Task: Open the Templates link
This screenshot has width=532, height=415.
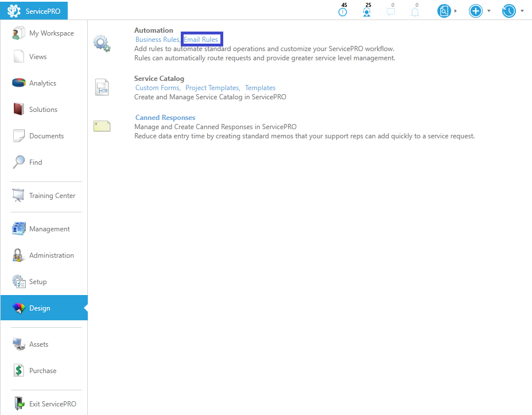Action: (260, 88)
